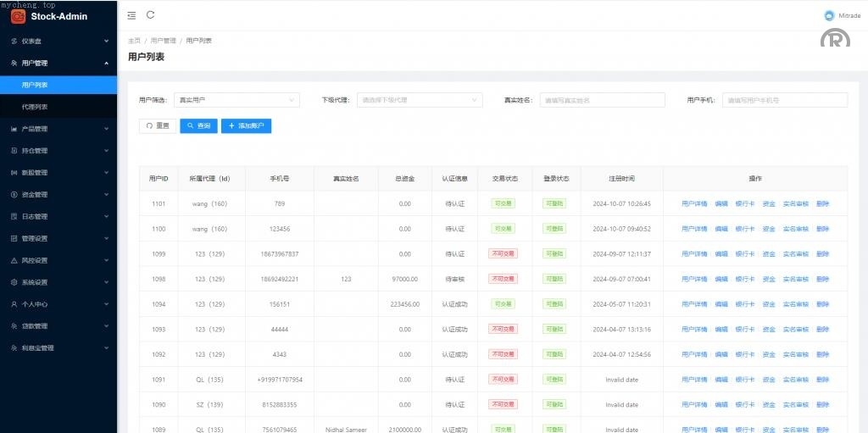Screen dimensions: 868x433
Task: Open 用户详情 for user 1101
Action: click(693, 204)
